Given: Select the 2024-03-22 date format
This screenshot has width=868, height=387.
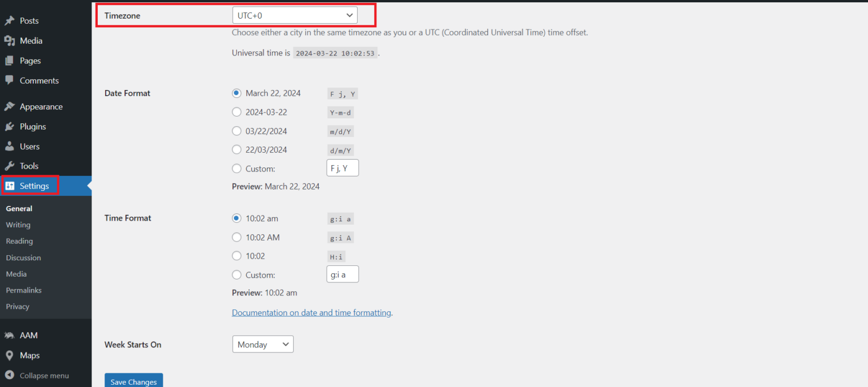Looking at the screenshot, I should [x=237, y=111].
